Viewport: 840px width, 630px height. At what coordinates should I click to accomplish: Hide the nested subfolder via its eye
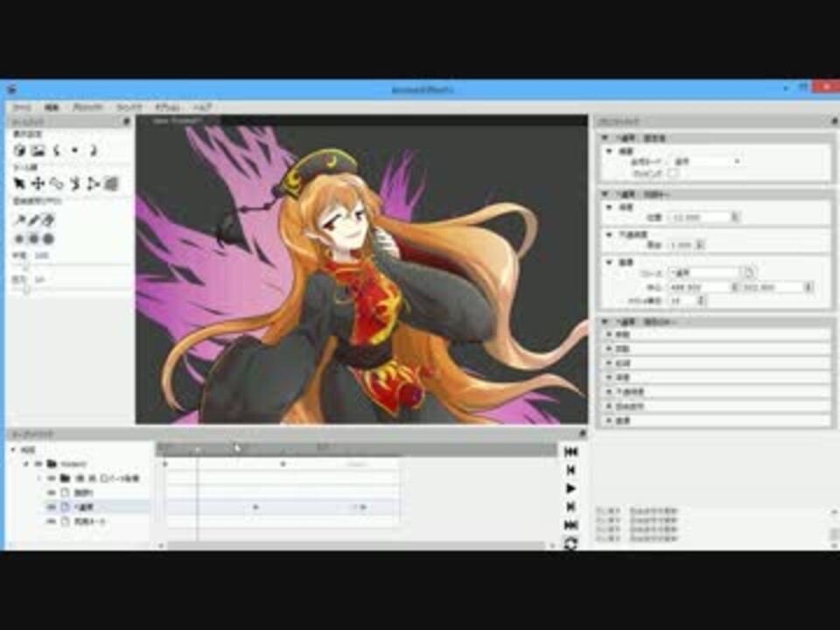click(x=52, y=478)
